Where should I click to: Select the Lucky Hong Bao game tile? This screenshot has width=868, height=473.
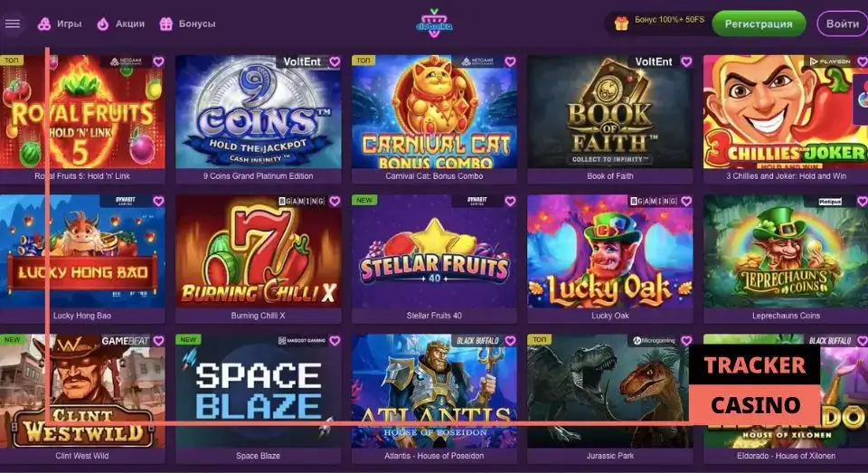[x=82, y=251]
